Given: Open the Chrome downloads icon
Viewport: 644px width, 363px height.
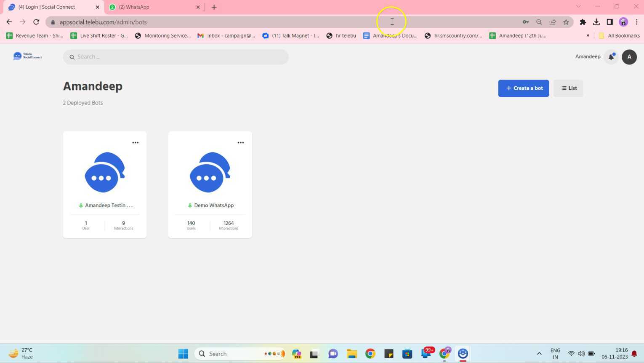Looking at the screenshot, I should pyautogui.click(x=596, y=22).
